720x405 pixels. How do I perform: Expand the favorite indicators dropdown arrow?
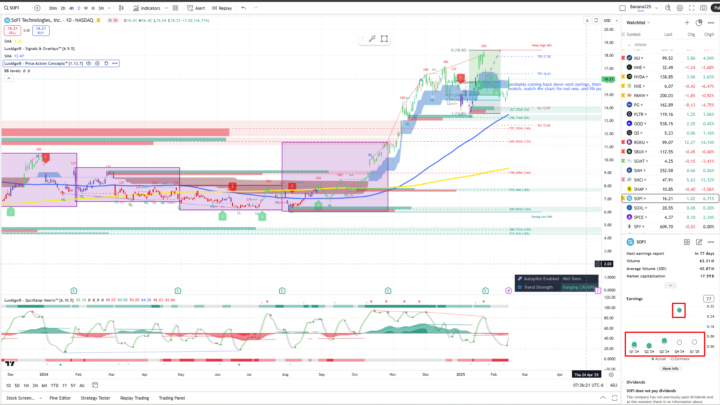point(166,8)
